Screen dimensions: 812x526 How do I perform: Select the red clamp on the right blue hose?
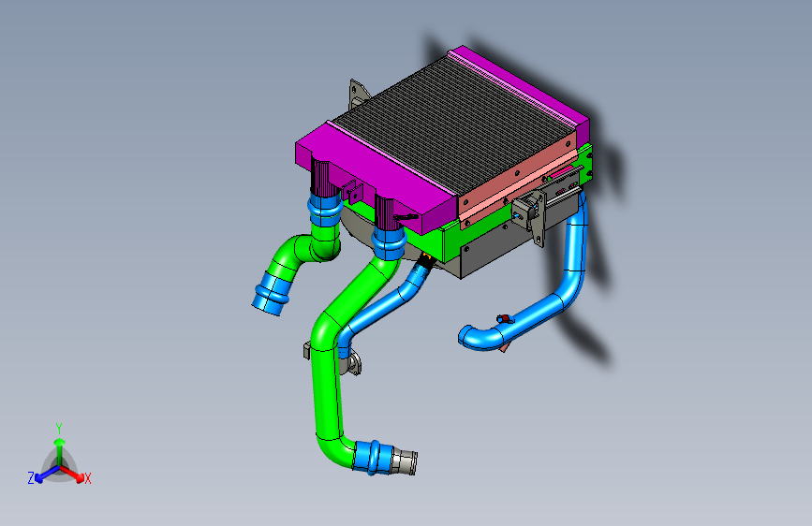coord(503,319)
